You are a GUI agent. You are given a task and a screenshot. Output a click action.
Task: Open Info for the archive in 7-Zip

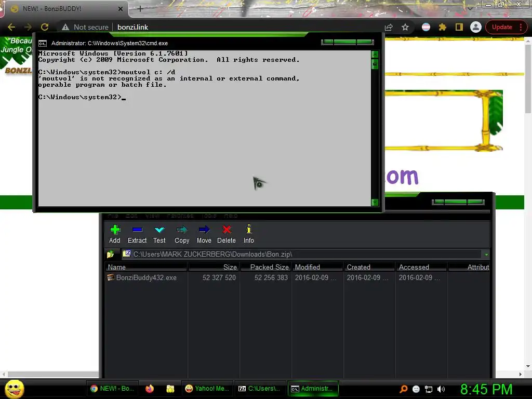pyautogui.click(x=249, y=234)
